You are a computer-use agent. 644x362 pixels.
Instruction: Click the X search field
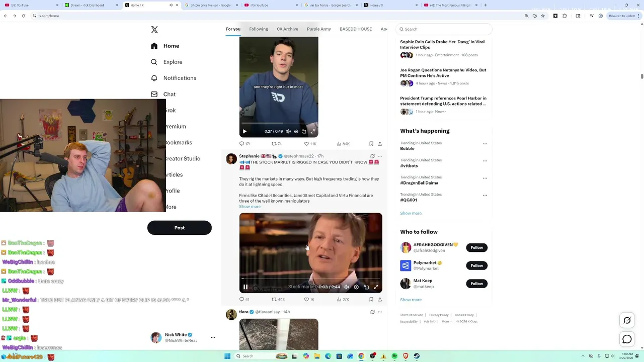(444, 29)
